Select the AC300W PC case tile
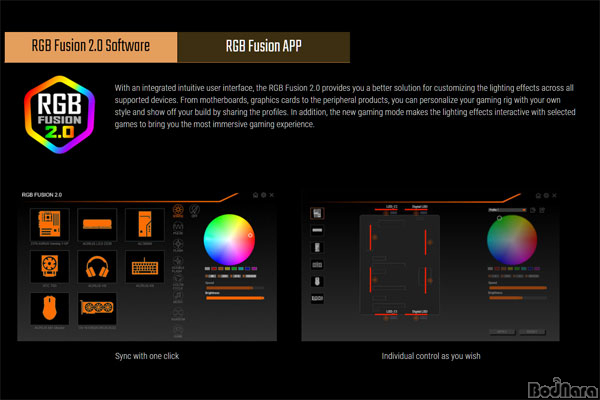The height and width of the screenshot is (400, 600). point(145,224)
